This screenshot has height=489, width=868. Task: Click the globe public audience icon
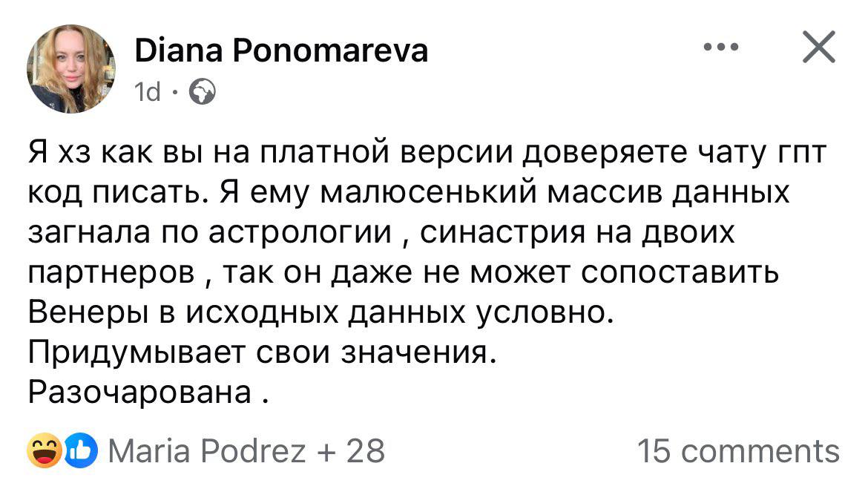click(x=203, y=93)
